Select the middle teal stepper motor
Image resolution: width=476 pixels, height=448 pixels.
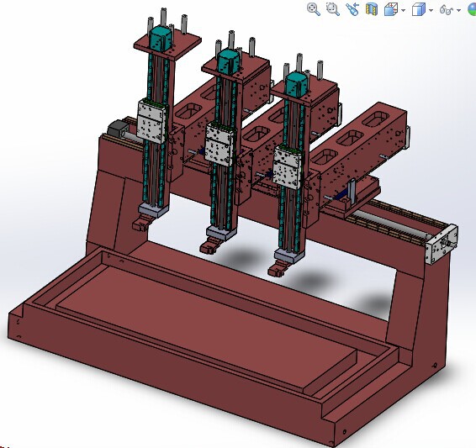228,61
